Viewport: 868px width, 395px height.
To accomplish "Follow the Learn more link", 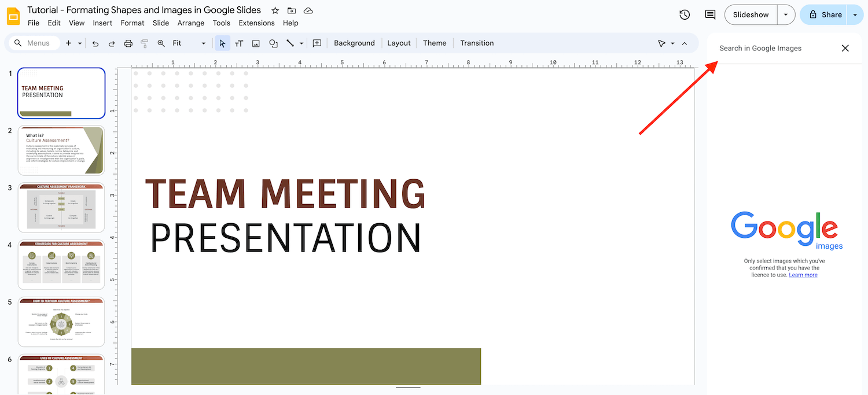I will point(803,275).
